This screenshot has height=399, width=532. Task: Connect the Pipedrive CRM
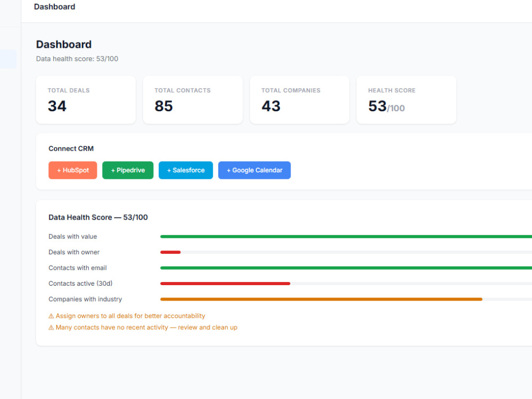coord(128,170)
